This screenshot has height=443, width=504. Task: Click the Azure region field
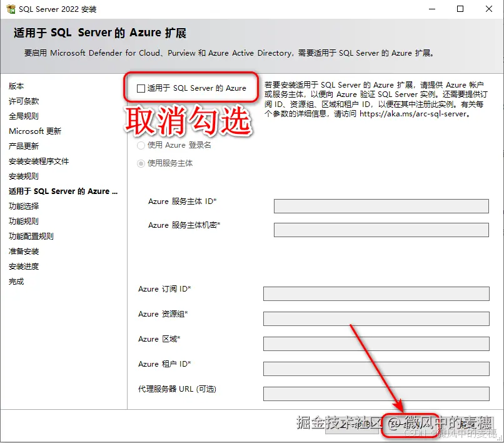pyautogui.click(x=376, y=344)
